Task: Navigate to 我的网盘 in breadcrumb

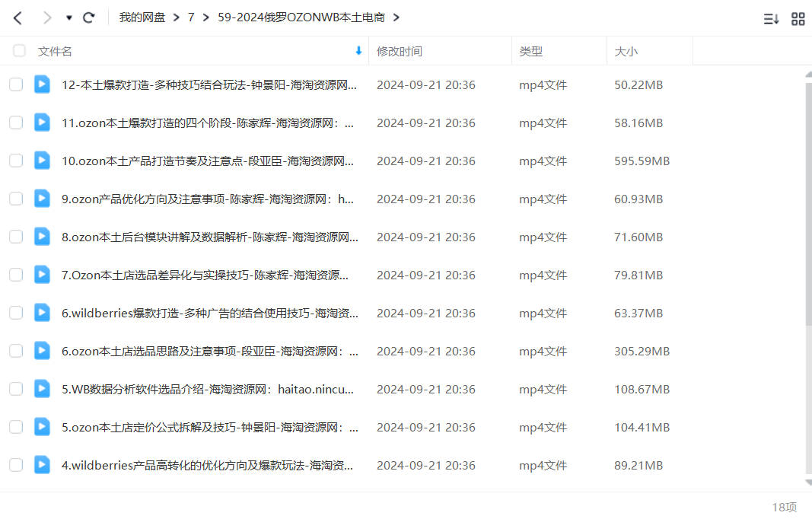Action: coord(142,18)
